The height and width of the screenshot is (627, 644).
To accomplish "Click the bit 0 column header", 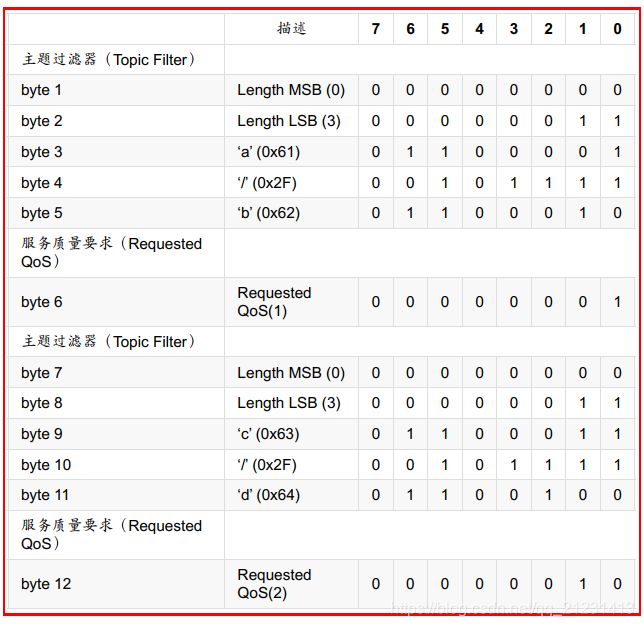I will [x=617, y=29].
